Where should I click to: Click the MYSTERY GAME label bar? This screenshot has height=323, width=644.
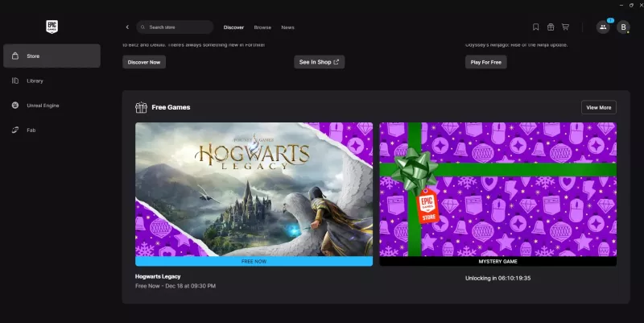click(497, 261)
